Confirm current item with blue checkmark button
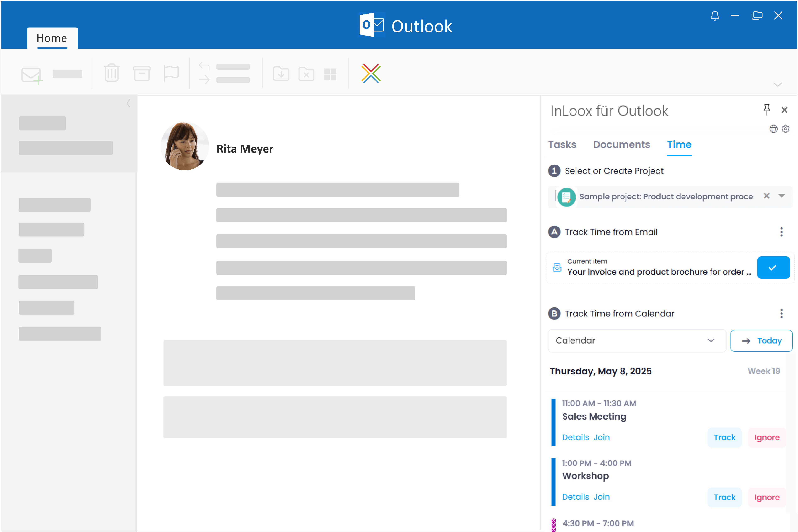Viewport: 798px width, 532px height. 773,268
